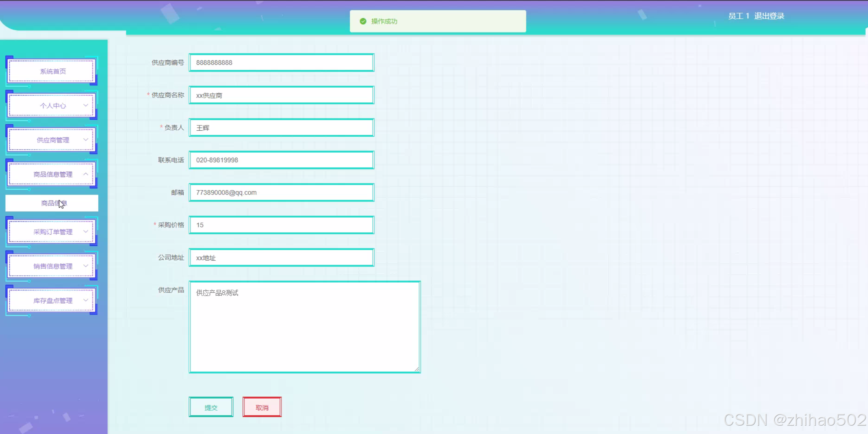
Task: Expand the 销售信息管理 chevron arrow
Action: [x=86, y=266]
